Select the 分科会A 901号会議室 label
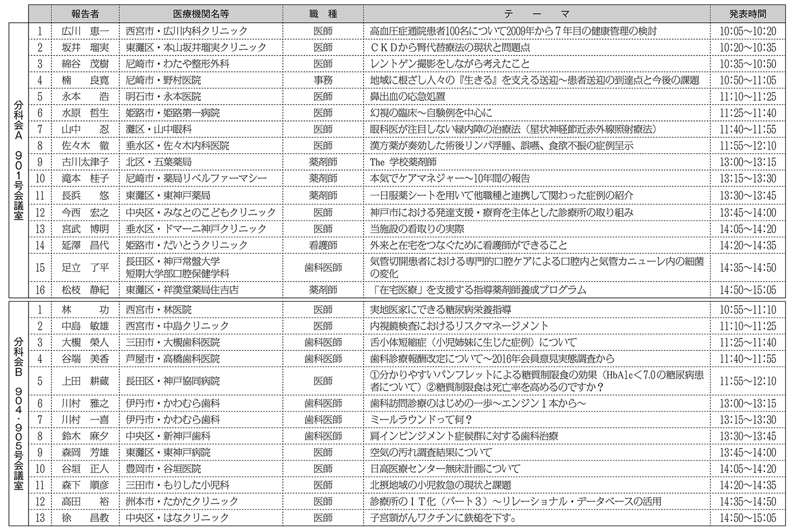The height and width of the screenshot is (532, 793). click(18, 161)
